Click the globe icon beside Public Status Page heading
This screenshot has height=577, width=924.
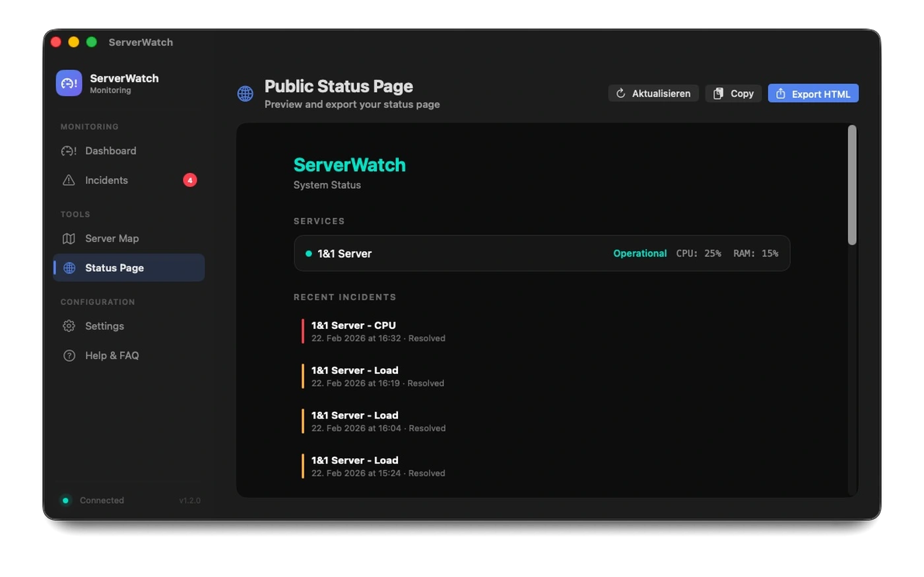click(245, 94)
